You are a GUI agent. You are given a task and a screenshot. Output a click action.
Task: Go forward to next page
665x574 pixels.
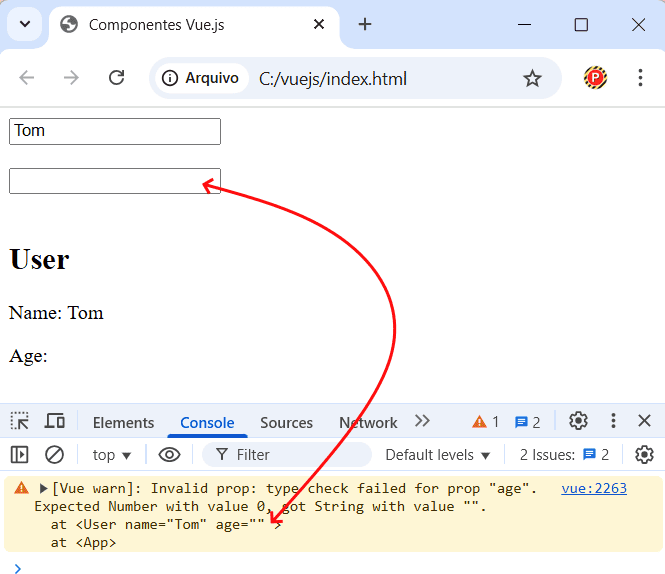71,78
